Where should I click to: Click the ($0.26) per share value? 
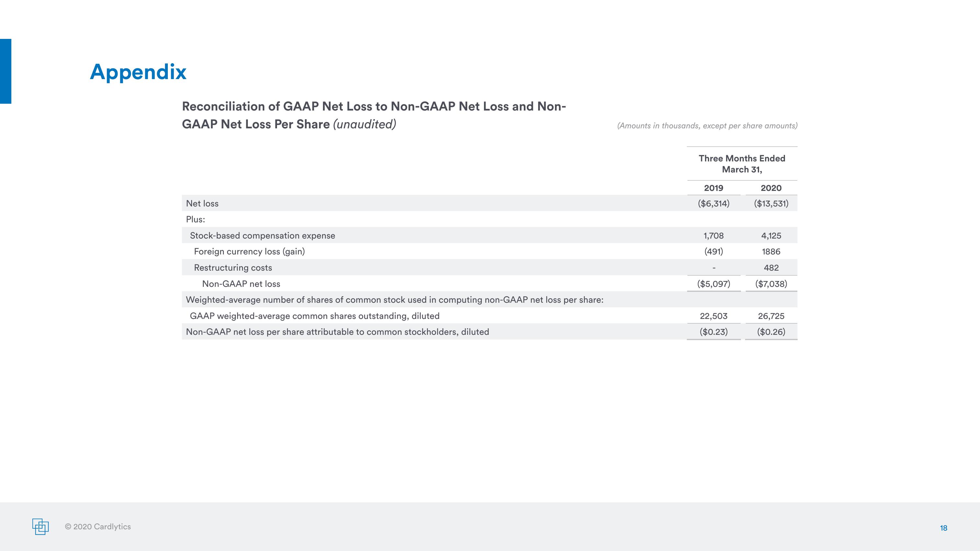[x=771, y=332]
